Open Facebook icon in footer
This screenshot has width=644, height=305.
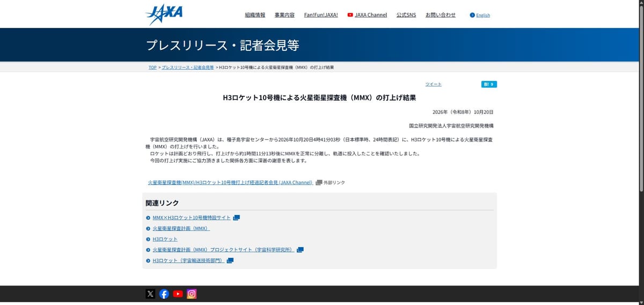click(x=164, y=294)
